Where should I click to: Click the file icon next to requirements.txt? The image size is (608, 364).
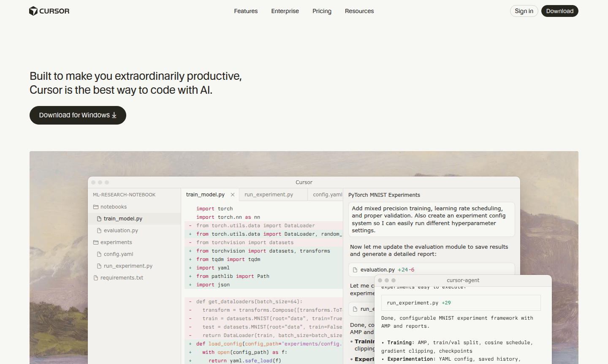click(x=96, y=278)
